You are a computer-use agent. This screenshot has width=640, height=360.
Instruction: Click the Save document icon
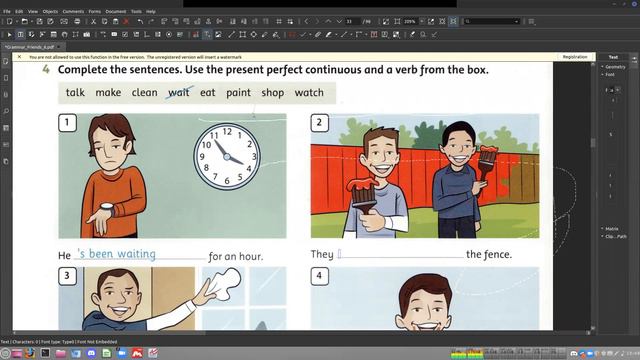pos(39,21)
